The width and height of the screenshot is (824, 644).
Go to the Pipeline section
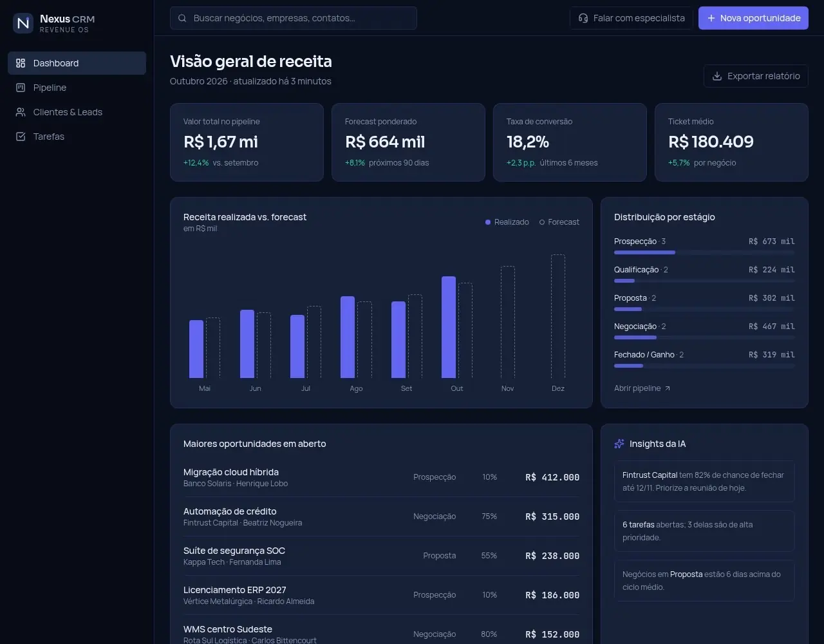(x=77, y=88)
